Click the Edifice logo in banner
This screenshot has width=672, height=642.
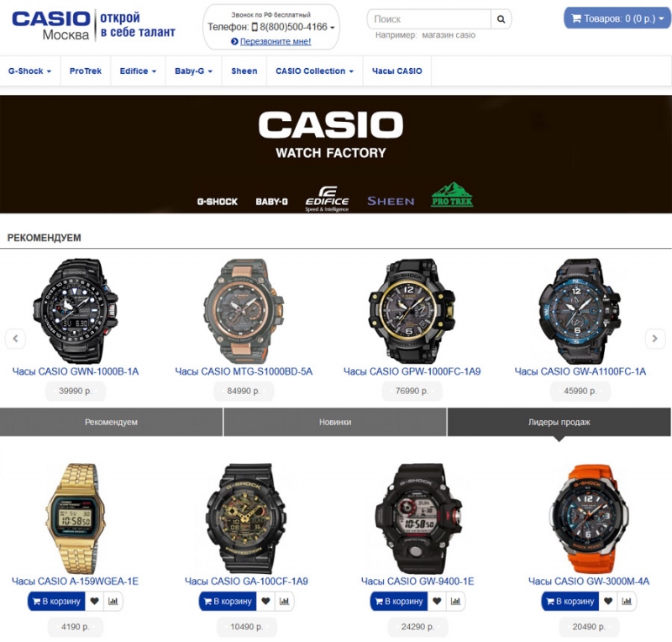coord(327,198)
